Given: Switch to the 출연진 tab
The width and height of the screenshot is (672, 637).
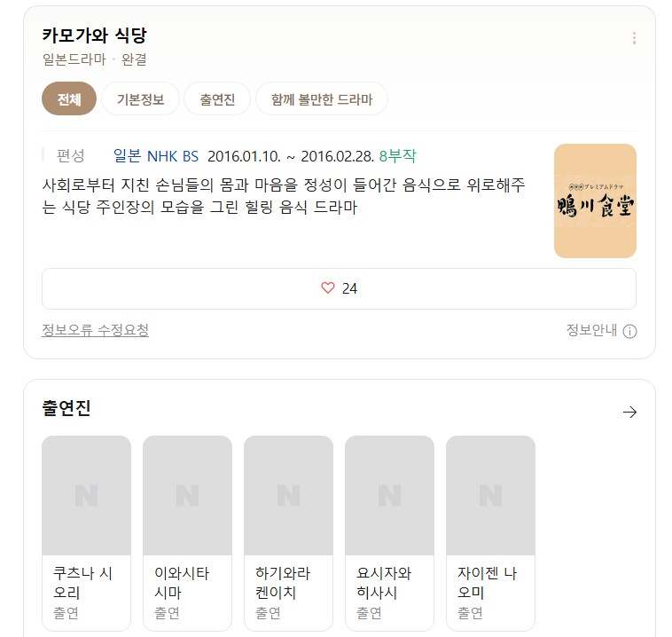Looking at the screenshot, I should [217, 99].
